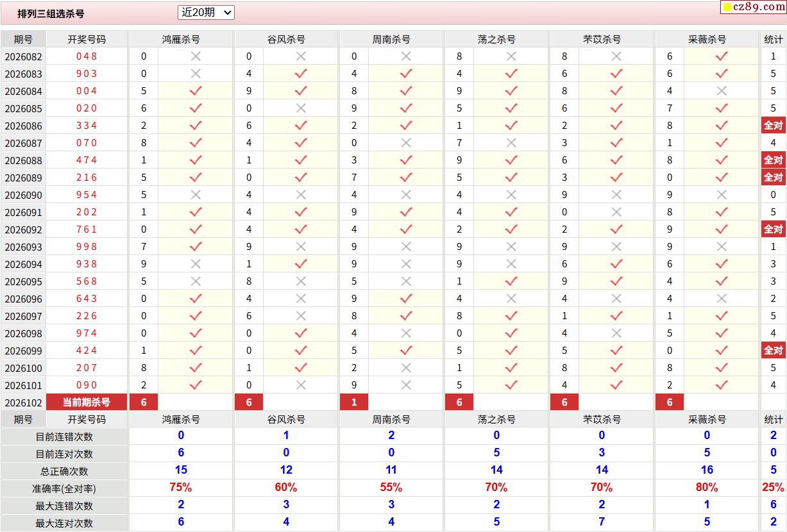Viewport: 787px width, 532px height.
Task: Click the top 统计 column header
Action: pos(773,39)
